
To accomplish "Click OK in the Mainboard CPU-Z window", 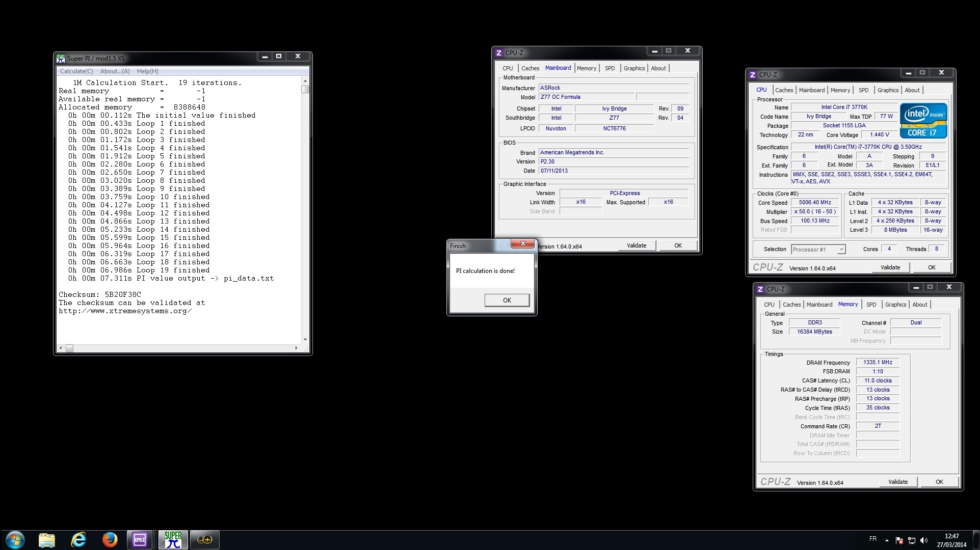I will 678,245.
